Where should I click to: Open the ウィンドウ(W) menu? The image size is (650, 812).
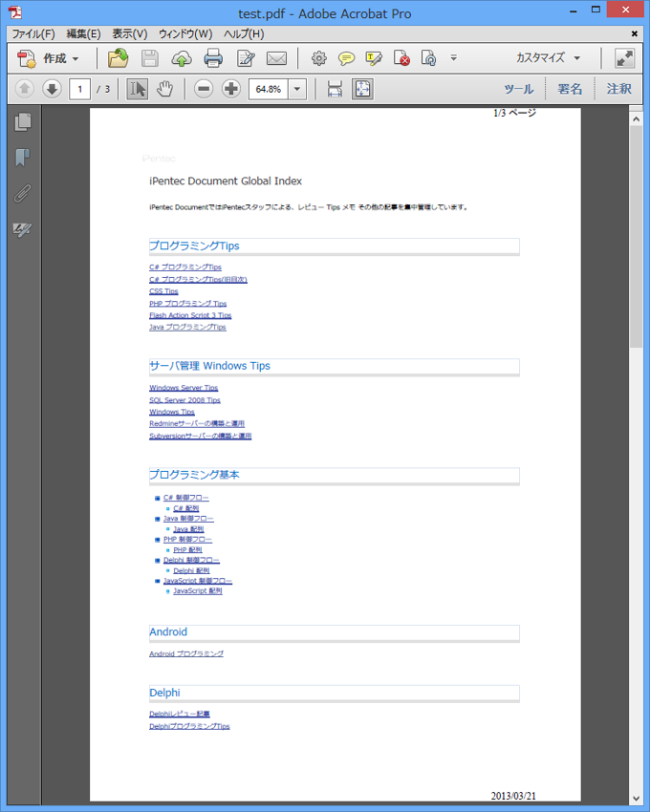[x=185, y=34]
